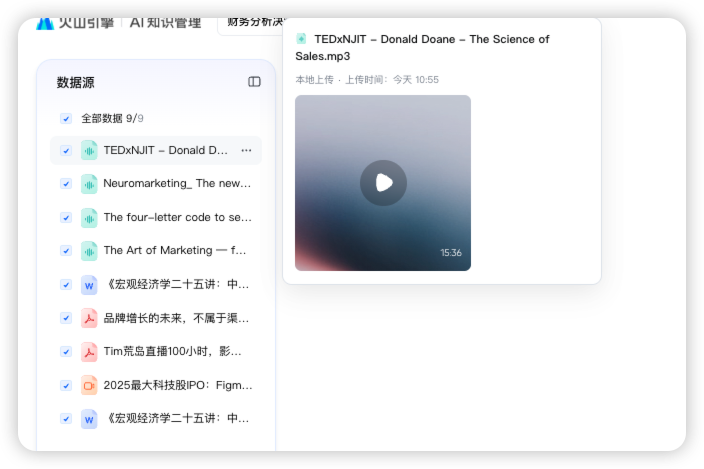This screenshot has width=704, height=469.
Task: Uncheck the 品牌增长的未来 checkbox
Action: tap(66, 318)
